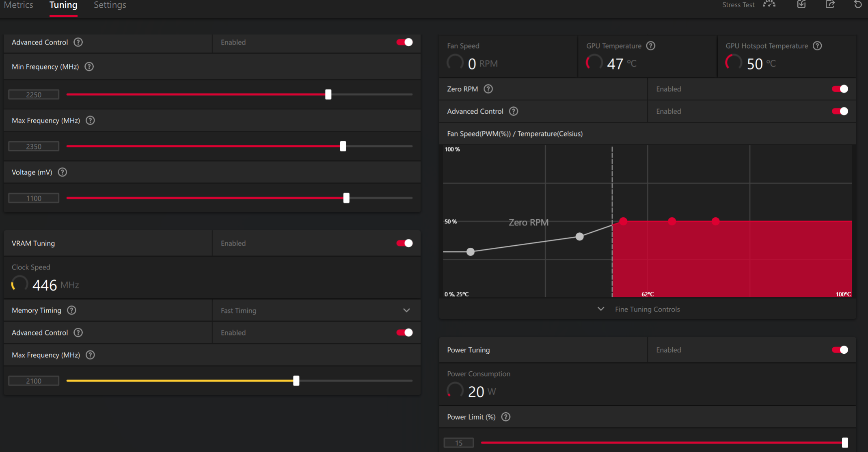Click the Stress Test gauge icon
868x452 pixels.
(769, 4)
